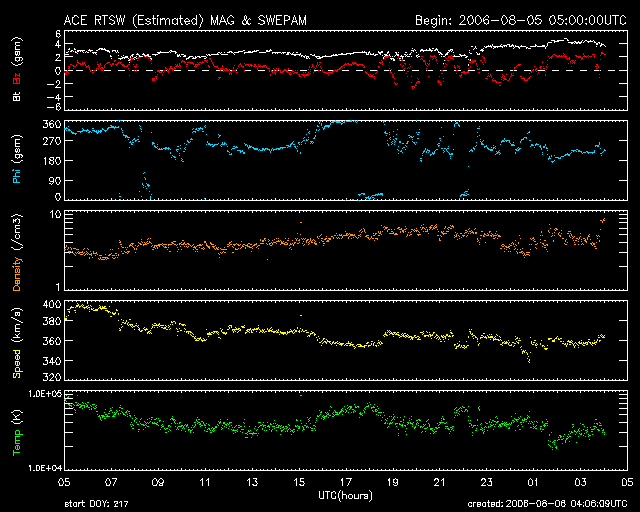This screenshot has height=512, width=640.
Task: Click the 01 hour tick label
Action: (x=533, y=483)
